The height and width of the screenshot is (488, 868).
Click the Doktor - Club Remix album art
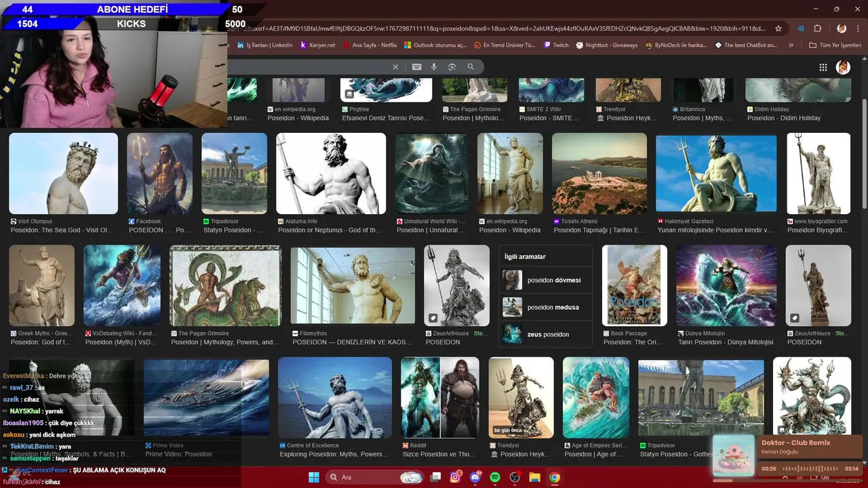(733, 456)
